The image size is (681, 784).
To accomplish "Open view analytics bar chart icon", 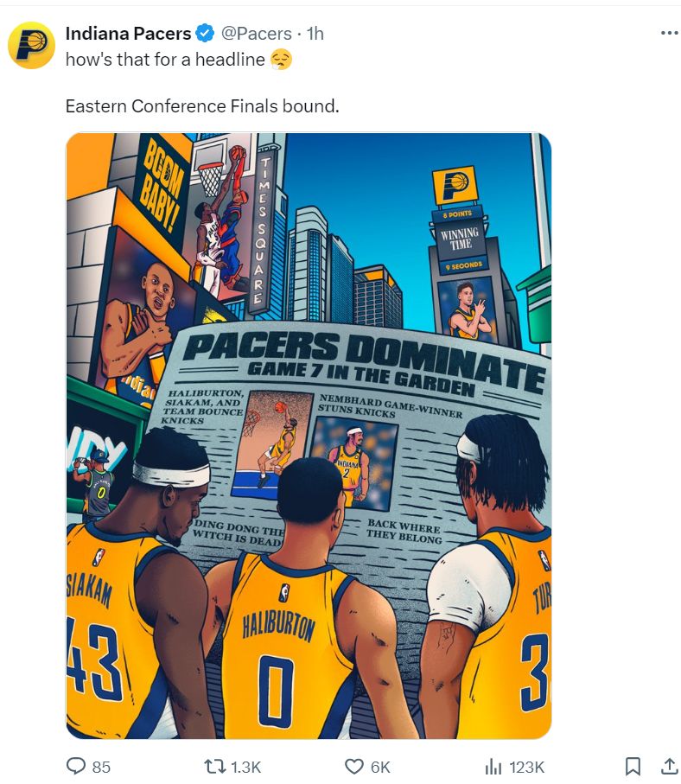I will [x=493, y=767].
